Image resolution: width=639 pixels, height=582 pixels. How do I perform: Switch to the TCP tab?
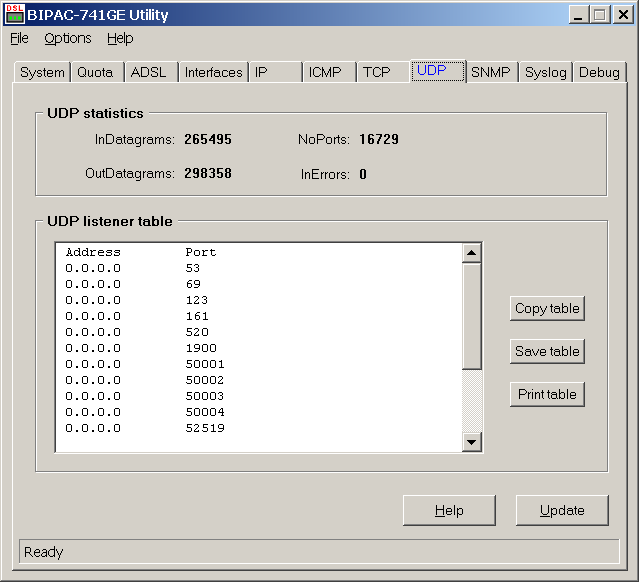coord(383,72)
